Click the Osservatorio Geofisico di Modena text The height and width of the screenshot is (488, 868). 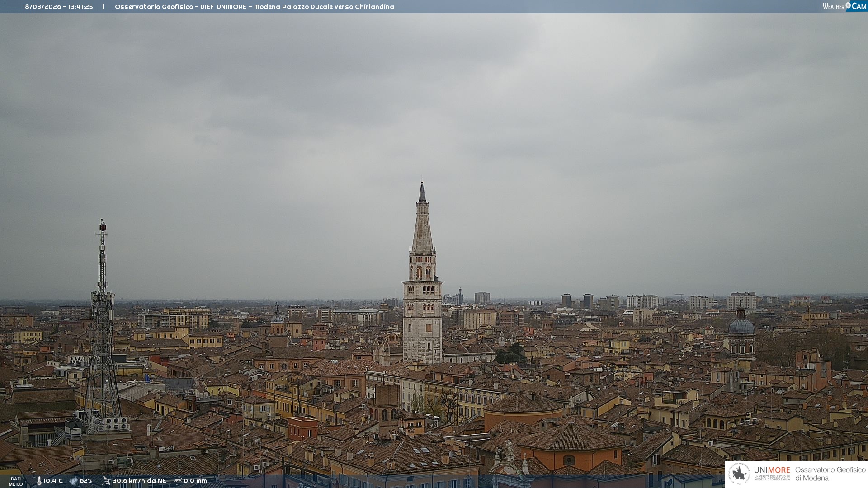[x=830, y=474]
